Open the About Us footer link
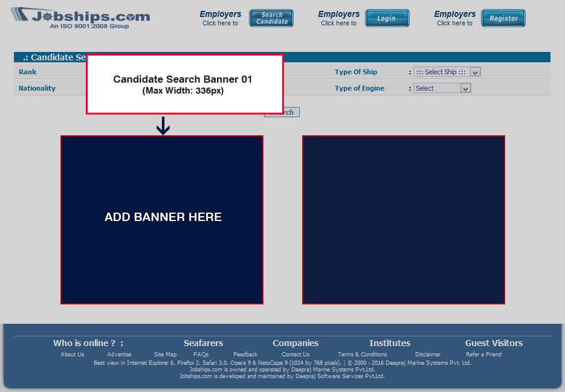The height and width of the screenshot is (392, 565). click(73, 355)
